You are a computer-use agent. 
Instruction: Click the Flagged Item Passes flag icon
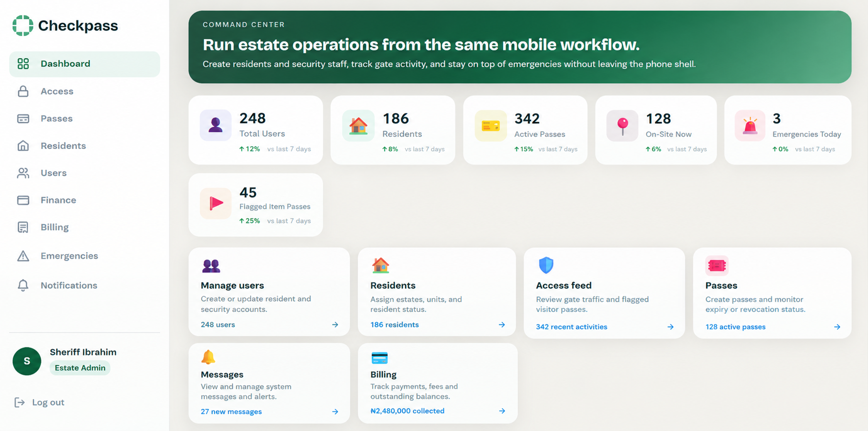click(216, 203)
